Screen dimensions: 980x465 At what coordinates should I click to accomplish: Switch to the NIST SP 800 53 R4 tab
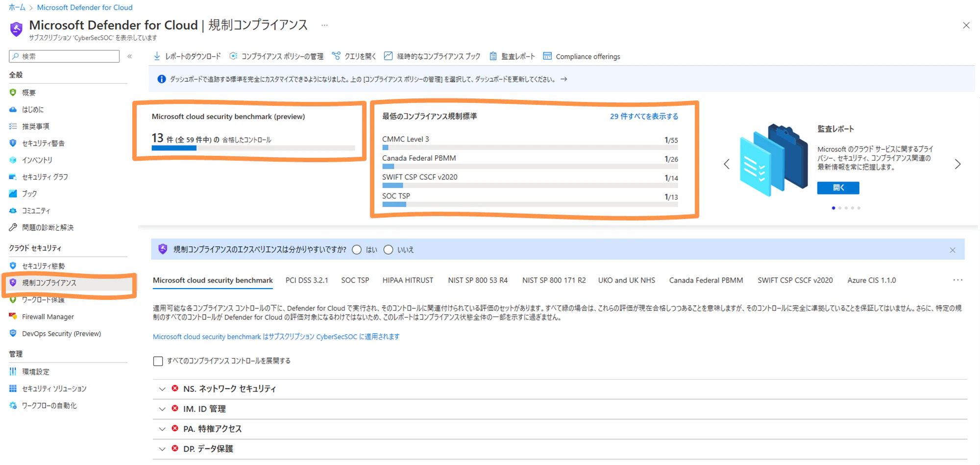click(478, 280)
